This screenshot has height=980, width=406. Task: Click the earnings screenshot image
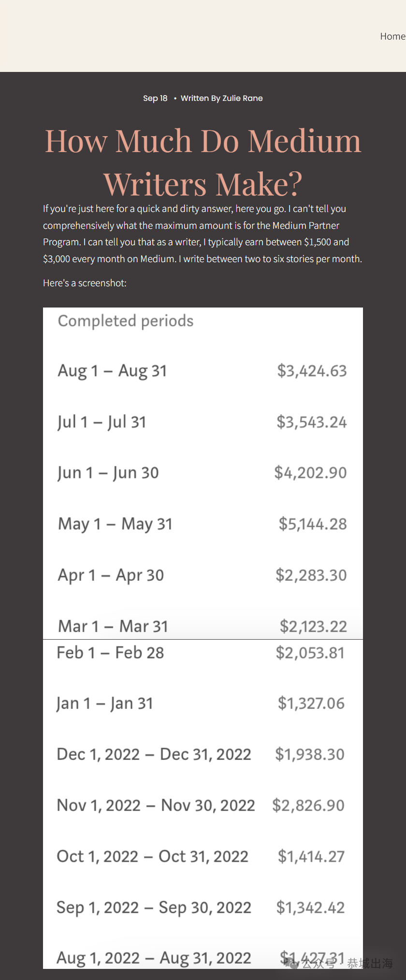(203, 638)
